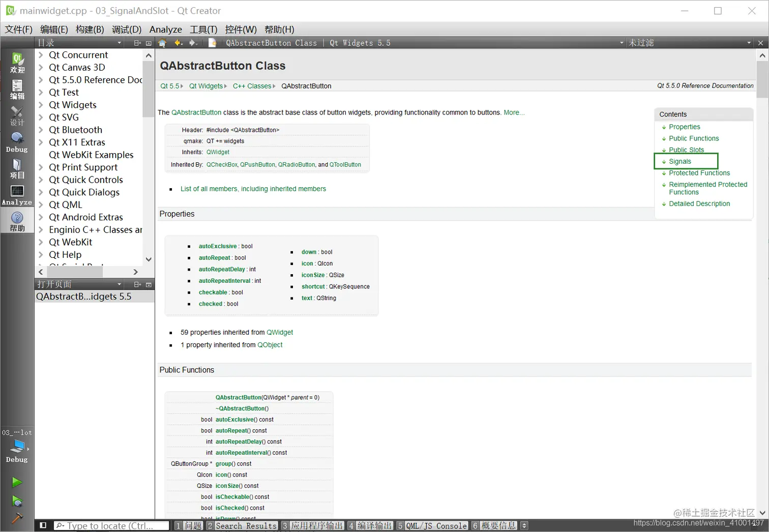Open the Projects (项目) mode
The width and height of the screenshot is (769, 532).
pyautogui.click(x=17, y=168)
